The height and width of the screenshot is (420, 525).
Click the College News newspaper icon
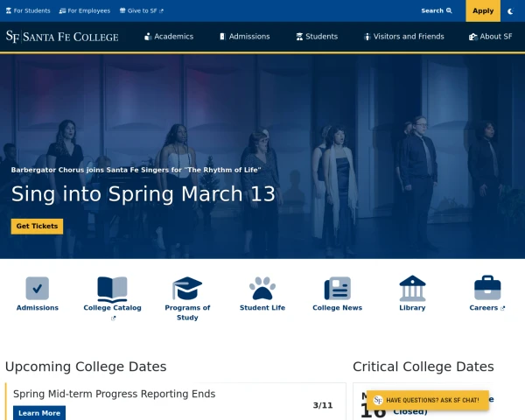[x=337, y=288]
